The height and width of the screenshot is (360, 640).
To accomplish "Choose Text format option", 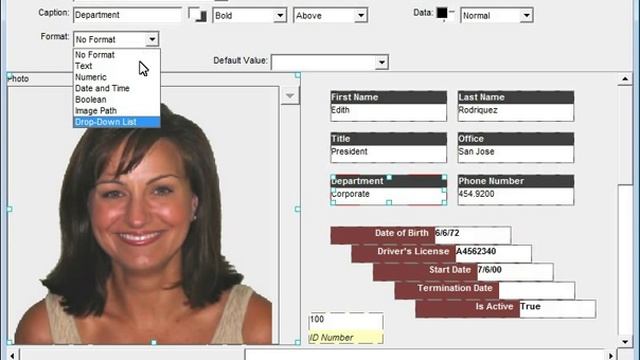I will [x=117, y=66].
